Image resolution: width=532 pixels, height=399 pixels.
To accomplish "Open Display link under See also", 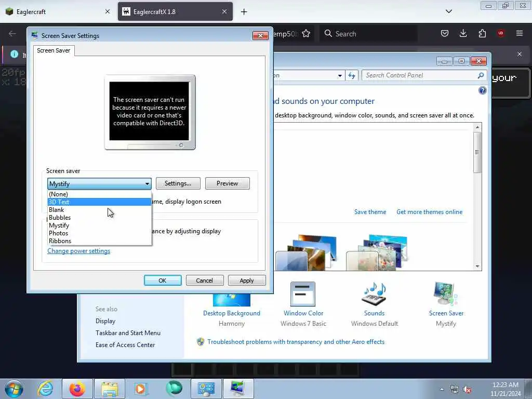I will point(105,321).
